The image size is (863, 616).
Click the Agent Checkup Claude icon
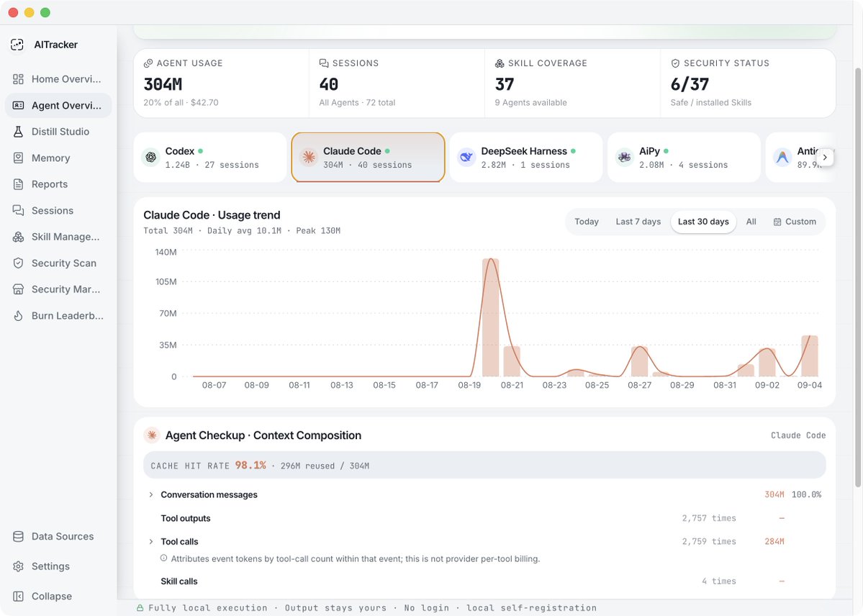click(152, 435)
